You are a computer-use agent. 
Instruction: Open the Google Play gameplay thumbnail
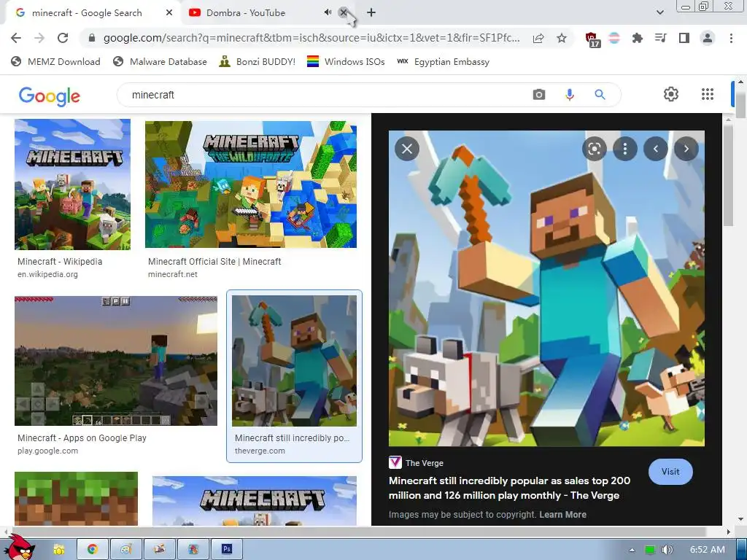pos(116,360)
